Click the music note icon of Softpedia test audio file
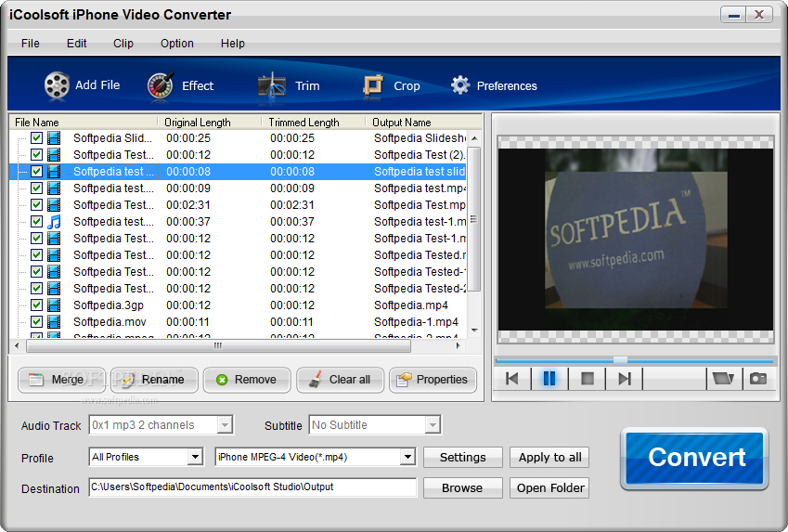The height and width of the screenshot is (532, 788). [54, 222]
